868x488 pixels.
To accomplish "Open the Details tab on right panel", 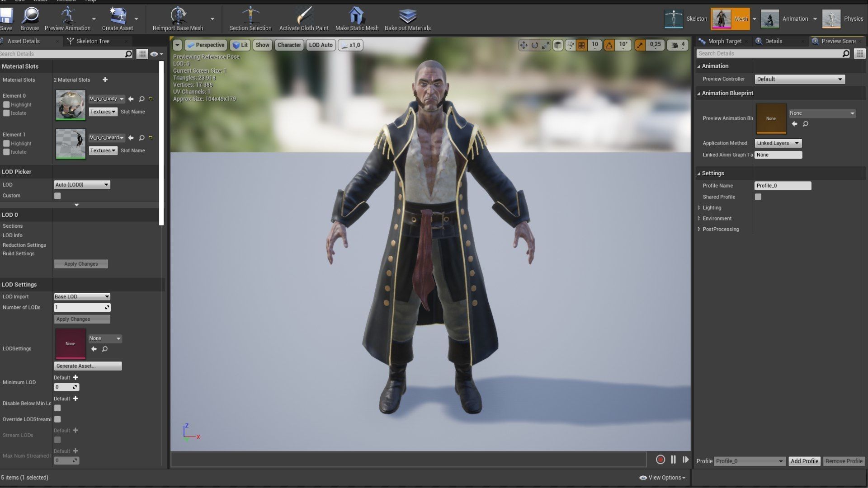I will pyautogui.click(x=774, y=41).
